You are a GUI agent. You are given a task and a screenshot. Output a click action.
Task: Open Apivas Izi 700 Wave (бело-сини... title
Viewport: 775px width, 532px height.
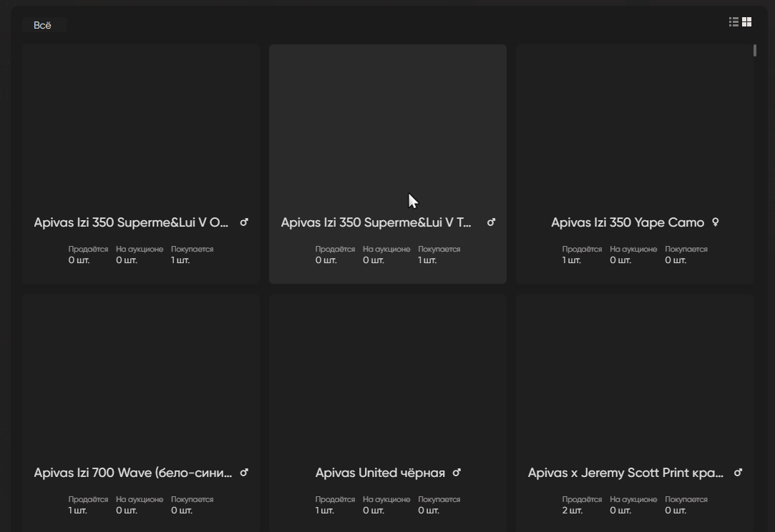pyautogui.click(x=133, y=473)
